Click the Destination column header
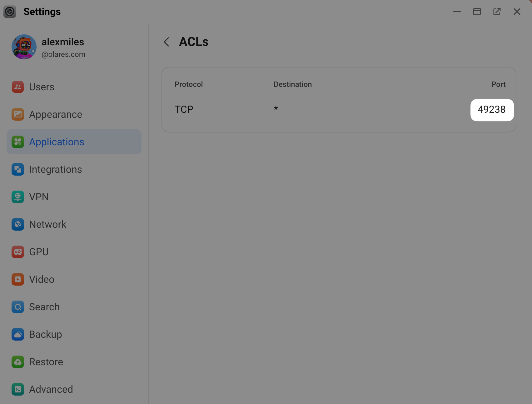The image size is (532, 404). tap(292, 84)
